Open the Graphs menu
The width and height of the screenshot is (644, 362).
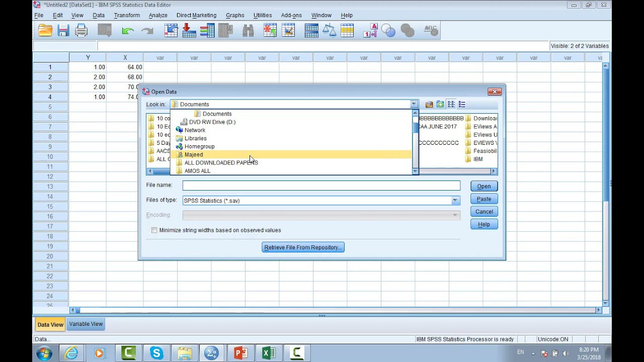[235, 15]
